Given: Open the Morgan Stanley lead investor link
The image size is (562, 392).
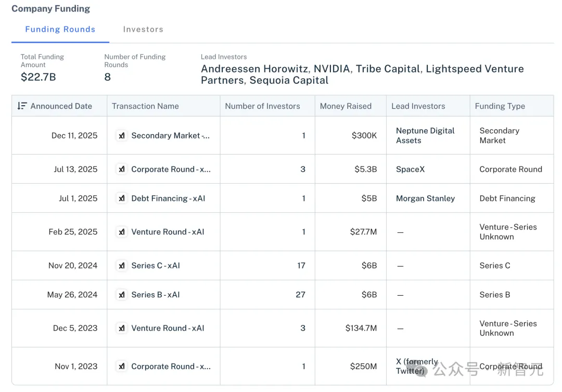Looking at the screenshot, I should (x=425, y=198).
